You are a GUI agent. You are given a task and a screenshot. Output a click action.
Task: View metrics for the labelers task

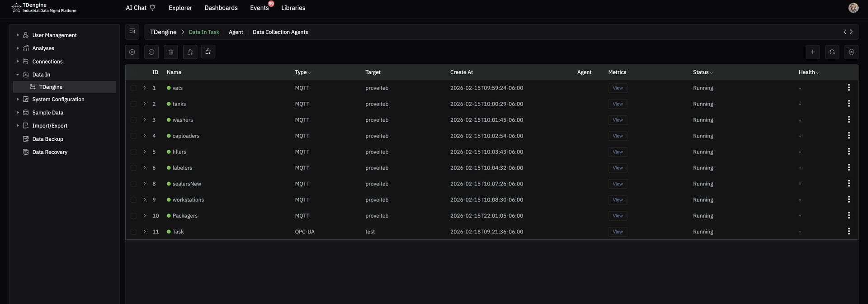click(618, 168)
